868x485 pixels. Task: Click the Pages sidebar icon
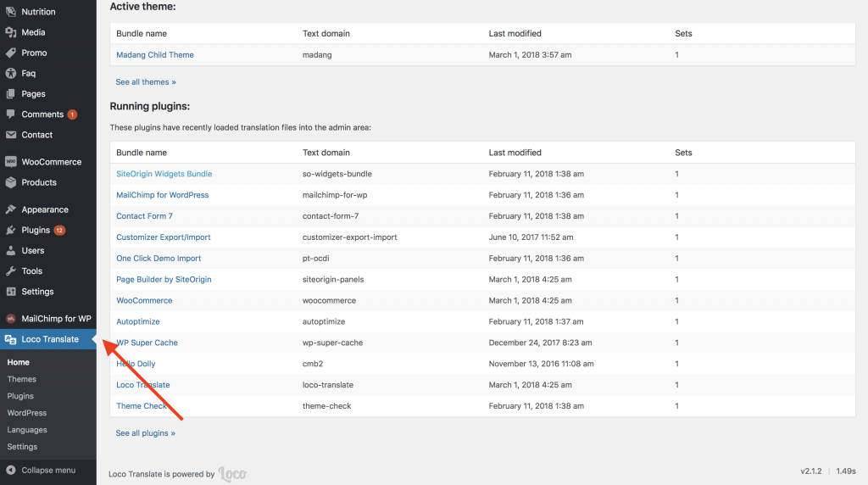pos(10,93)
